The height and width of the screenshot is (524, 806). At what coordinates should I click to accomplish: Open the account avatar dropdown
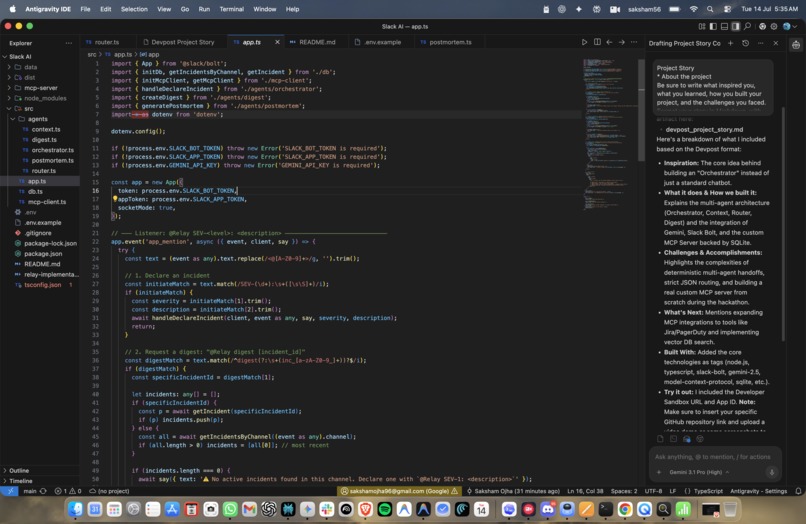click(790, 26)
